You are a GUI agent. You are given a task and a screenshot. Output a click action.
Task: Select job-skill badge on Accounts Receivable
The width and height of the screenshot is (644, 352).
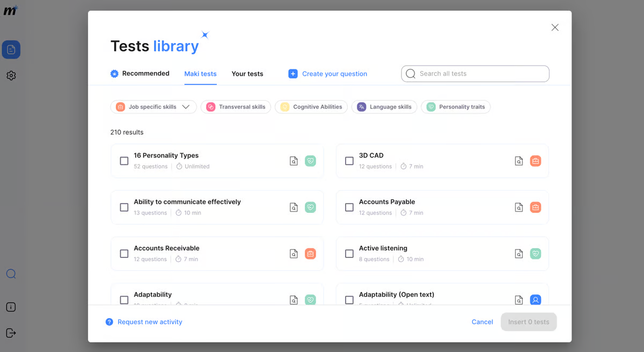pos(310,253)
